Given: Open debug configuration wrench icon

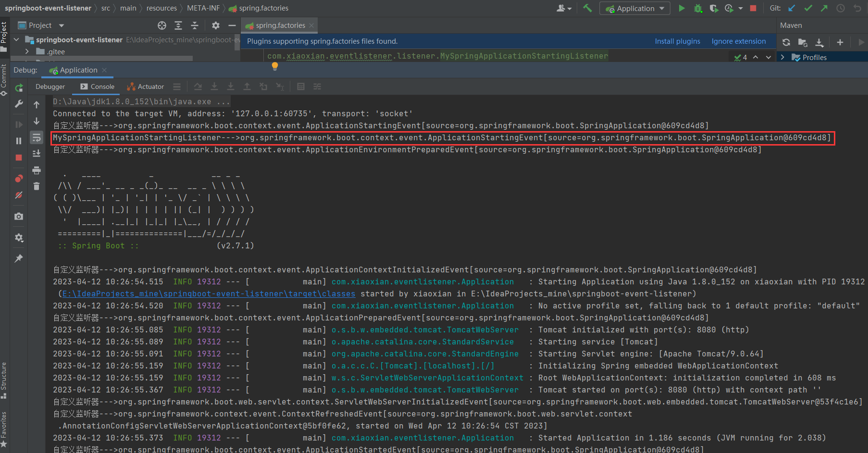Looking at the screenshot, I should (x=19, y=104).
